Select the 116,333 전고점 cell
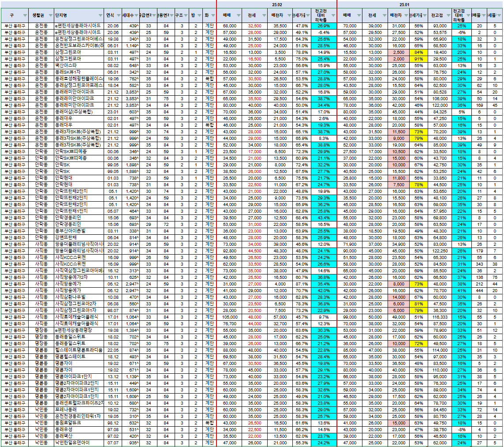Image resolution: width=504 pixels, height=447 pixels. pos(440,317)
